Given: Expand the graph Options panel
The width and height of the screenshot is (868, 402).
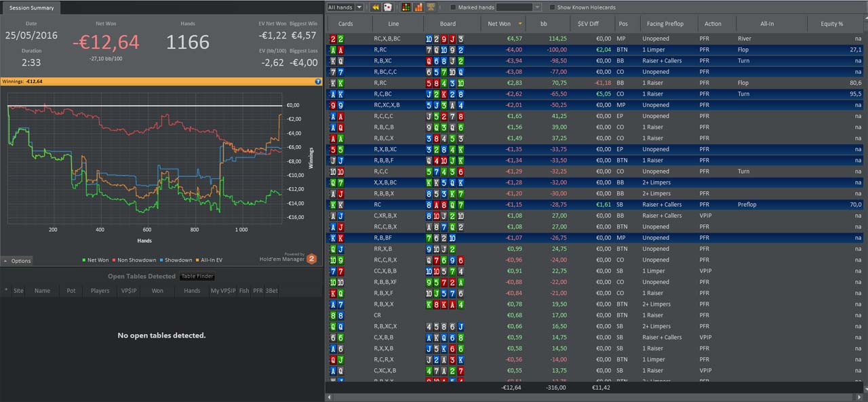Looking at the screenshot, I should (17, 261).
